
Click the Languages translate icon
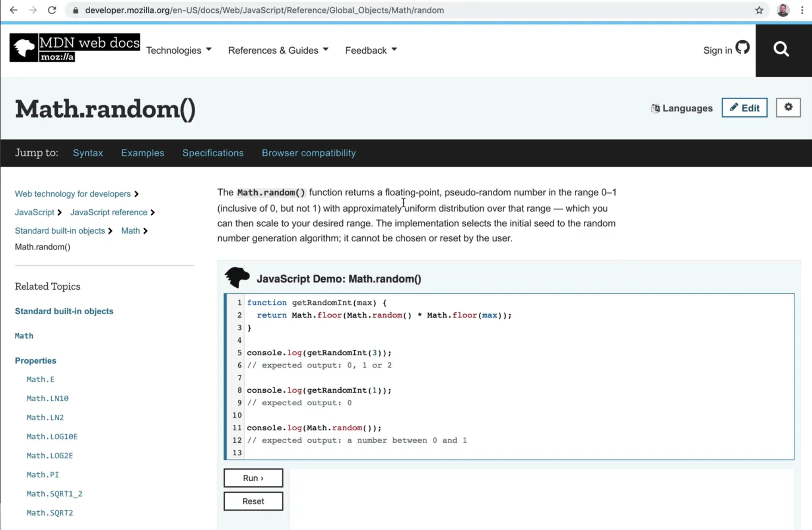[x=655, y=108]
